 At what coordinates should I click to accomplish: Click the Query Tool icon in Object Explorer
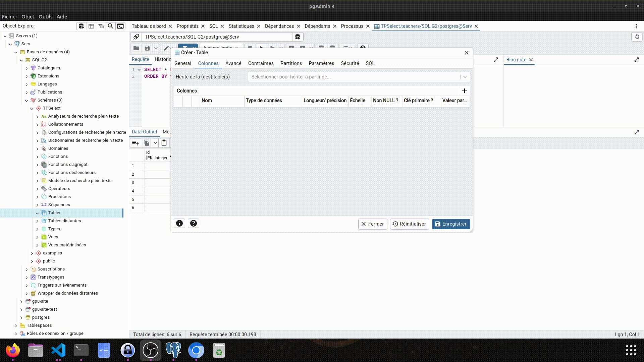pos(81,26)
